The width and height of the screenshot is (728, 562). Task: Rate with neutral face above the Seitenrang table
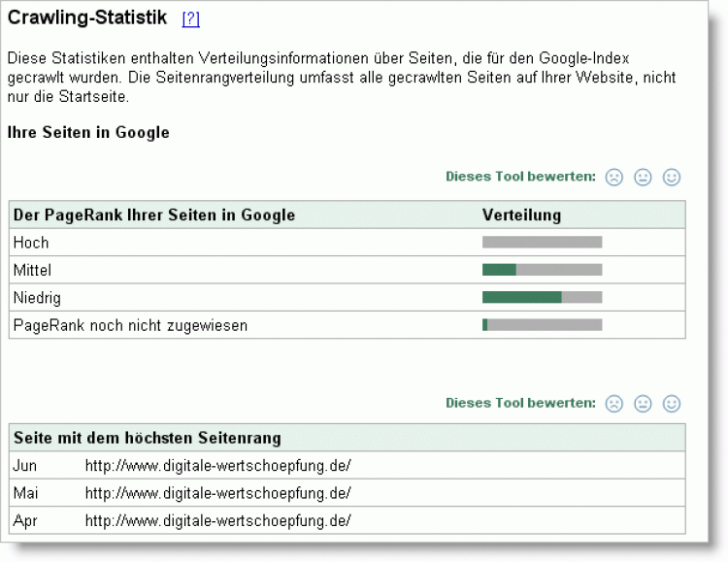pyautogui.click(x=643, y=404)
